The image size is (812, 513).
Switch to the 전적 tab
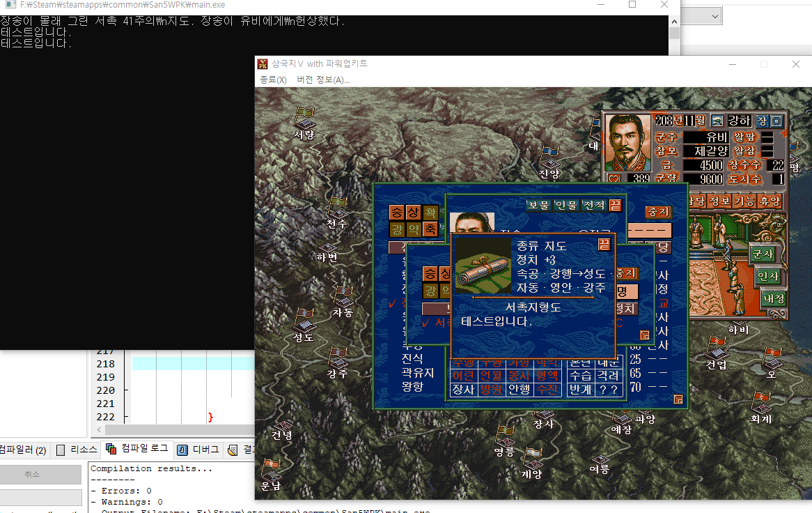(x=593, y=205)
